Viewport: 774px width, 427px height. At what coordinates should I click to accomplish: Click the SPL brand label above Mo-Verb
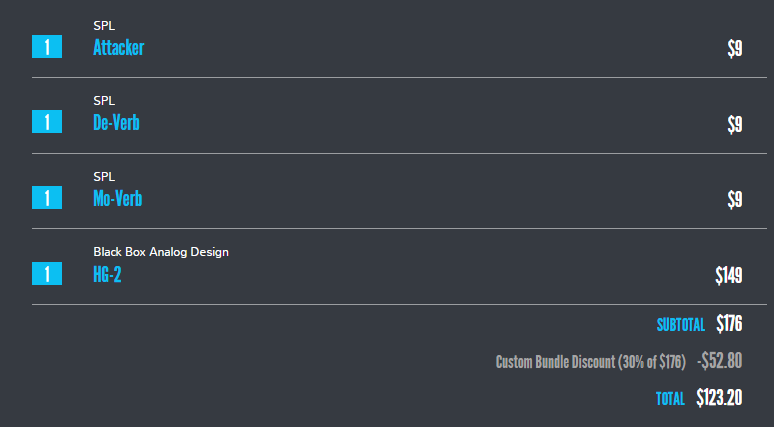(104, 177)
